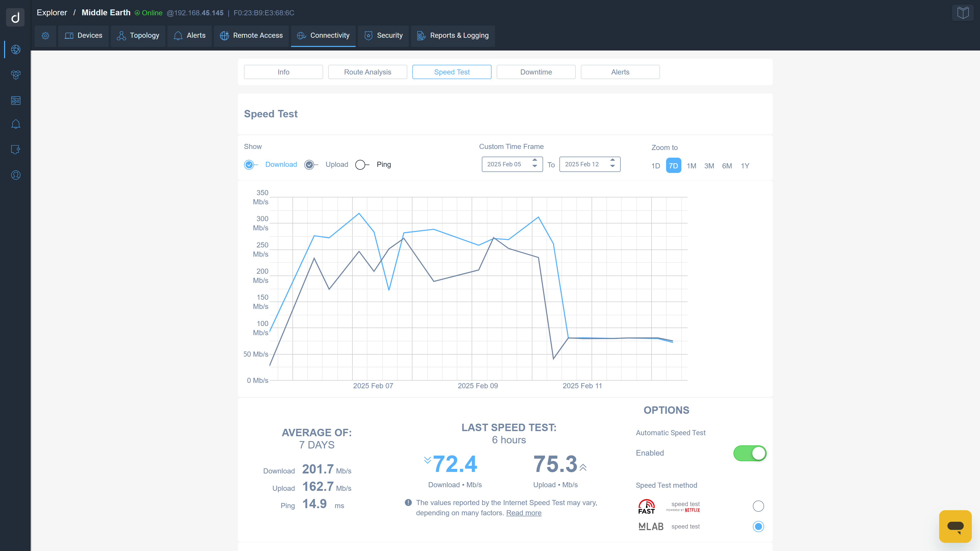The height and width of the screenshot is (551, 980).
Task: Open the settings gear in the top toolbar
Action: (x=45, y=35)
